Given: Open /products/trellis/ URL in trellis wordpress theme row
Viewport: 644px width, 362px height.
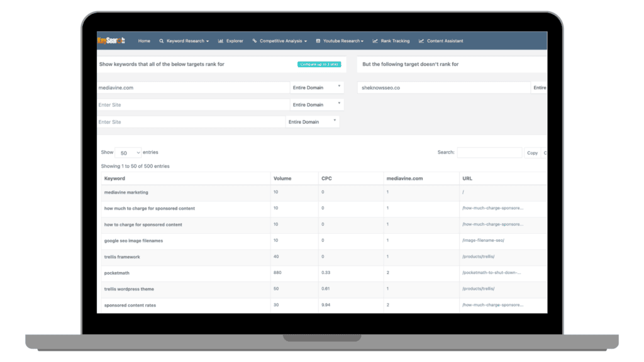Looking at the screenshot, I should click(478, 288).
